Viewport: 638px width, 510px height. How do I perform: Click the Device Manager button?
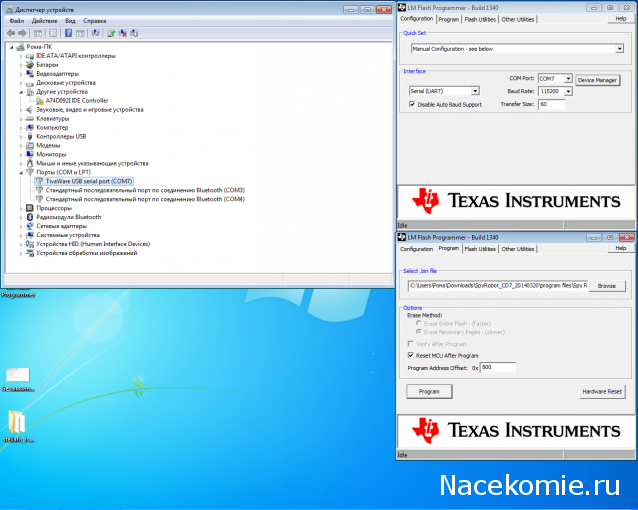click(599, 79)
